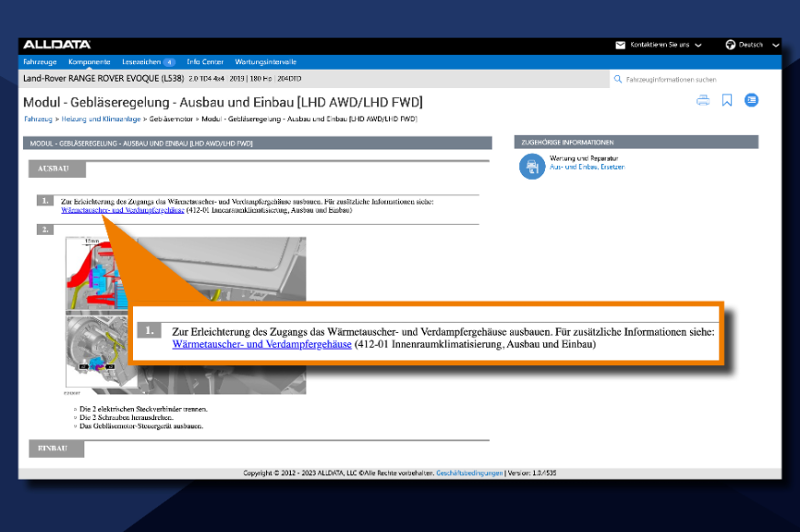The image size is (800, 532).
Task: Click the search magnifier icon
Action: tap(617, 79)
